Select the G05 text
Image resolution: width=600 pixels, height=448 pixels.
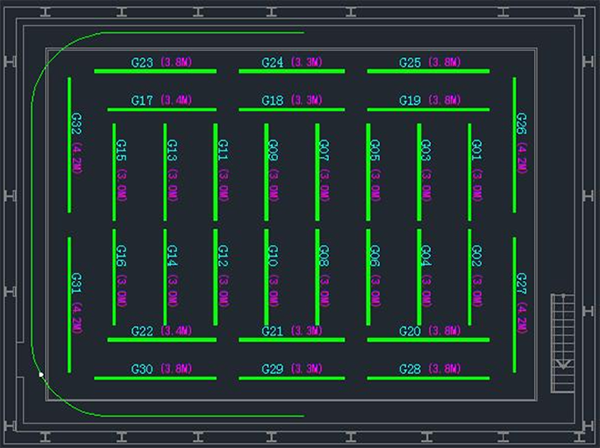pos(375,150)
